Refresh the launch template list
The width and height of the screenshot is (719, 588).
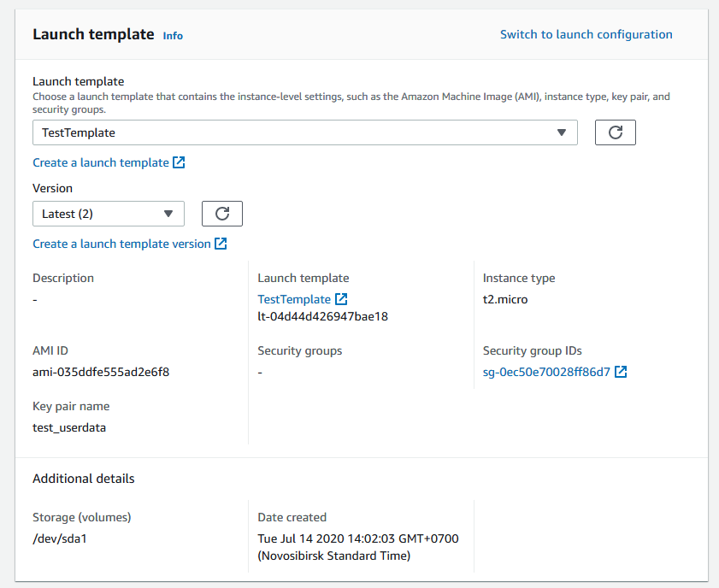[615, 132]
